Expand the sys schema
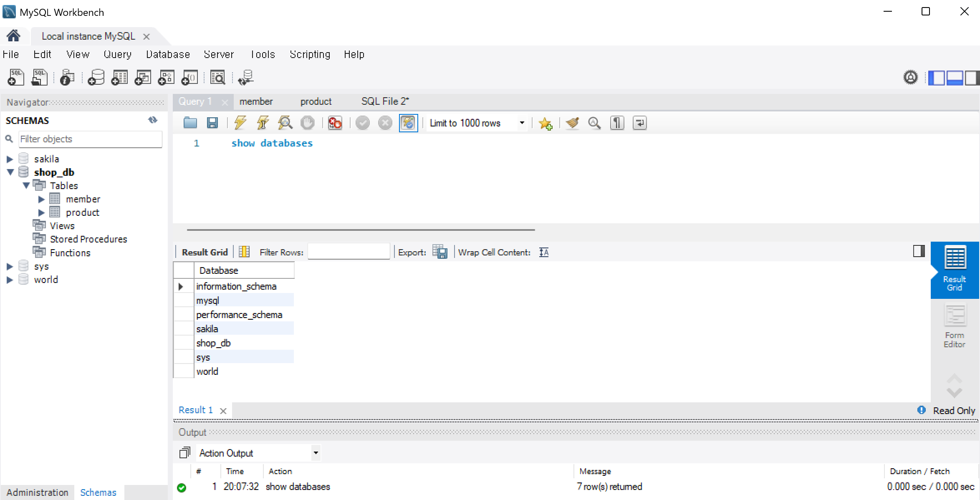 point(10,266)
